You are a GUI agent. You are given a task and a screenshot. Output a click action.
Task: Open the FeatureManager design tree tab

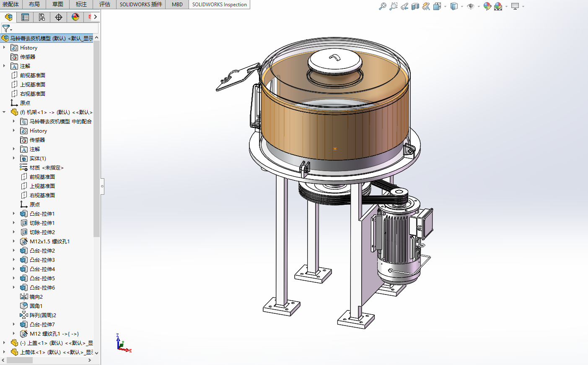click(8, 17)
